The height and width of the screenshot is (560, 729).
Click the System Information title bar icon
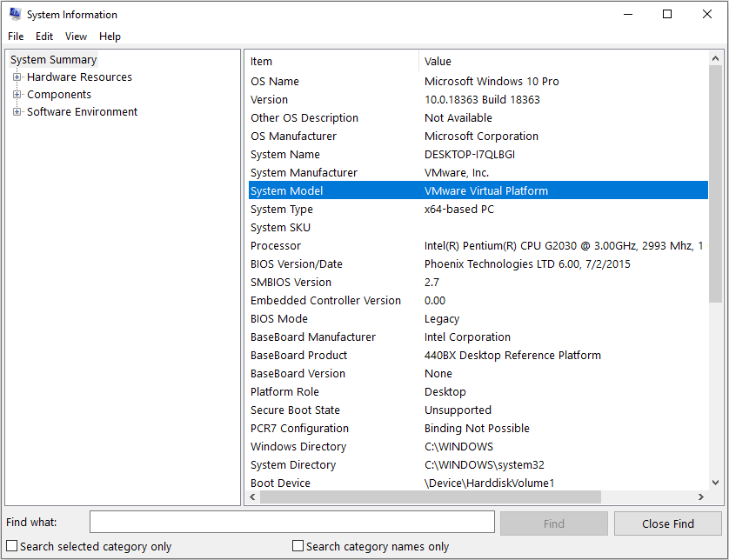(x=15, y=15)
